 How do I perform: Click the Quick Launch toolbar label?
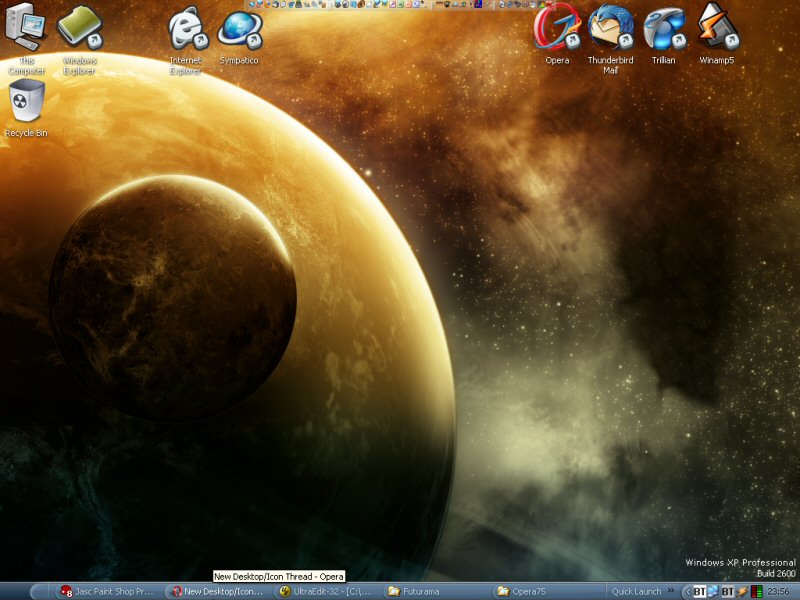click(636, 591)
